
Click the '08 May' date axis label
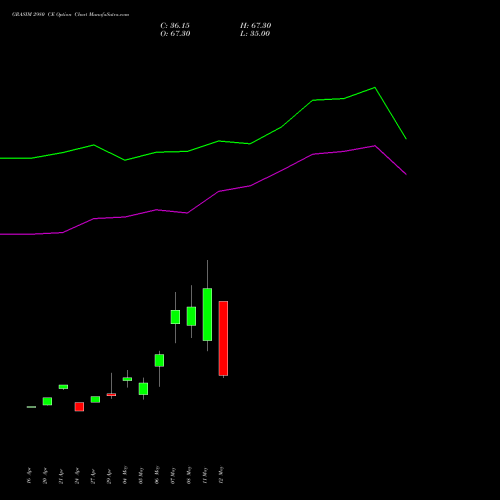(189, 475)
